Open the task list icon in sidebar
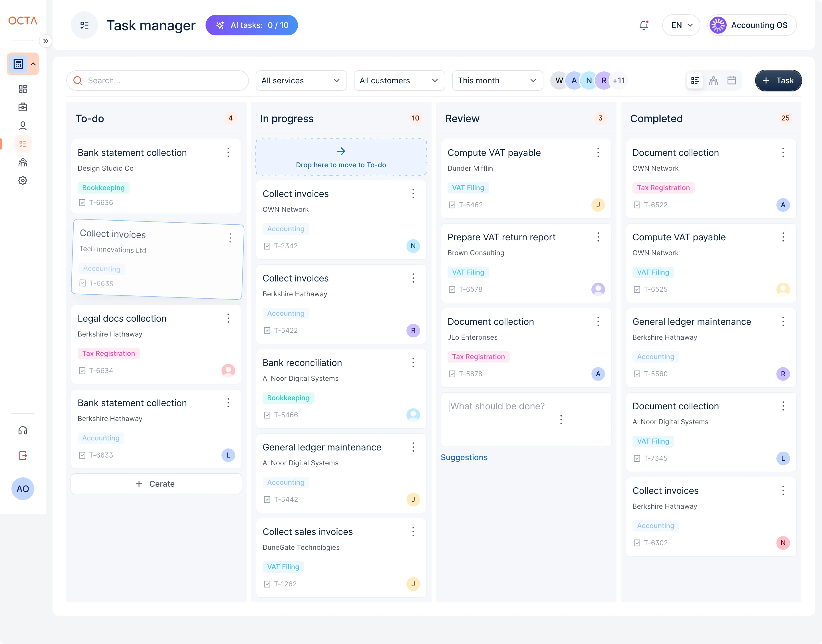Screen dimensions: 822x644 click(23, 144)
